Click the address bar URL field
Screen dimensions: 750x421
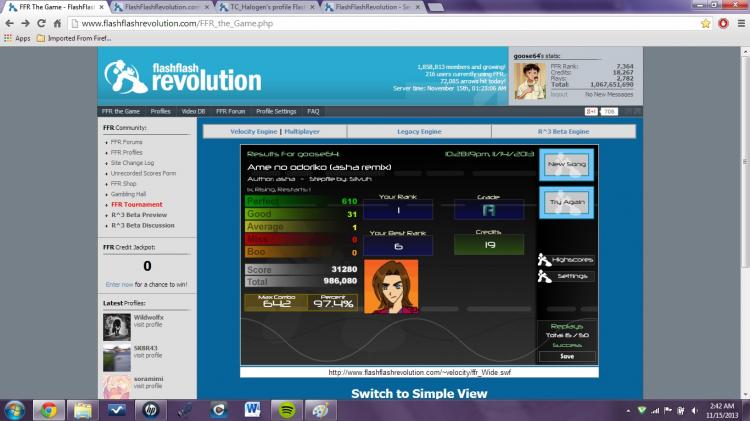(x=383, y=23)
